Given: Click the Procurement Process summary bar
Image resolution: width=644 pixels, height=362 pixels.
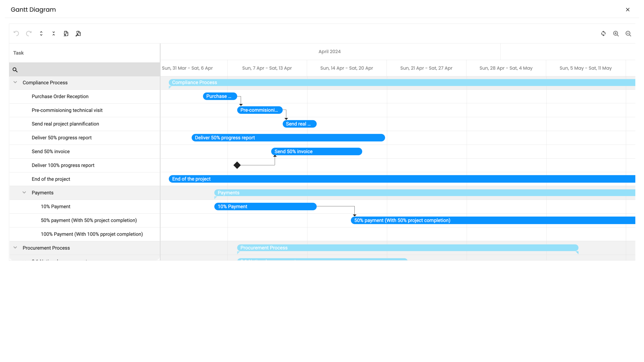Looking at the screenshot, I should point(408,248).
